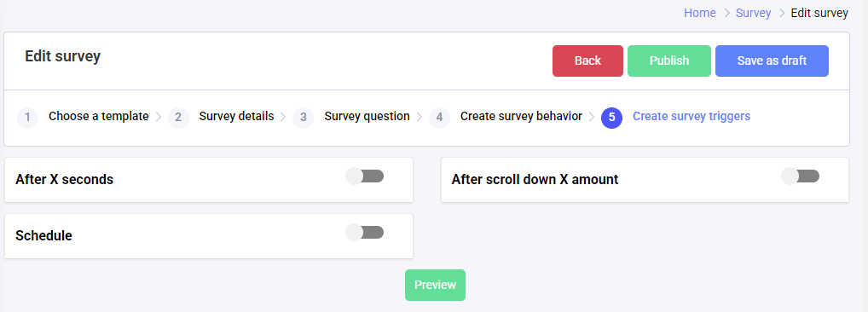The height and width of the screenshot is (312, 868).
Task: Publish the survey
Action: pyautogui.click(x=669, y=61)
